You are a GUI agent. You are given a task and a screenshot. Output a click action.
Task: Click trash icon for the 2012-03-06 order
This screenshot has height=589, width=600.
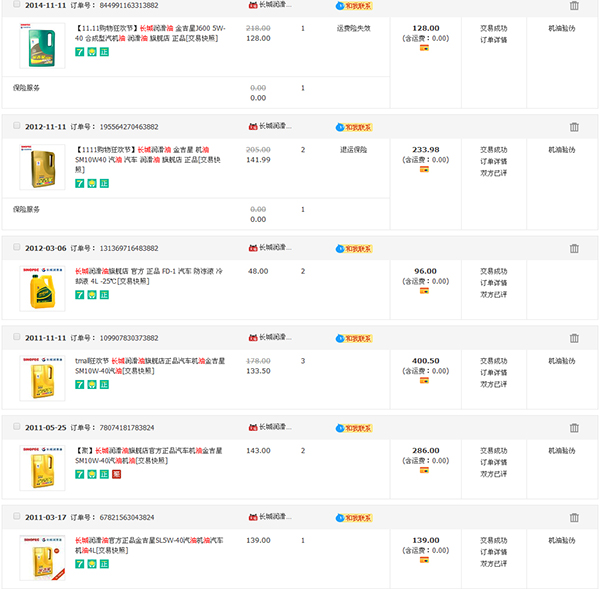pos(574,247)
